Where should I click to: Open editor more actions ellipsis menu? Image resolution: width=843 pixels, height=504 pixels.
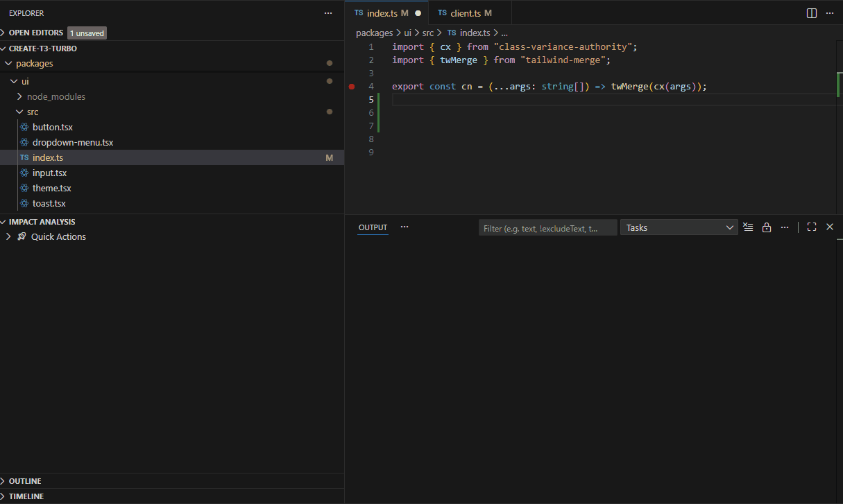click(830, 13)
